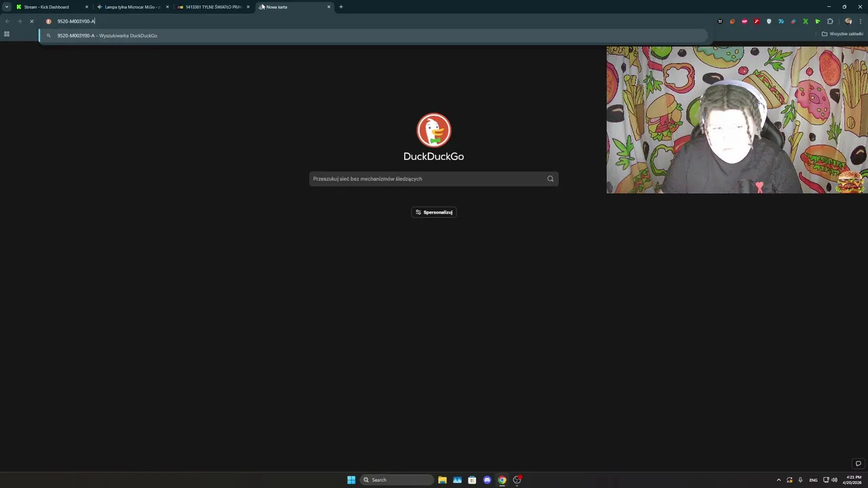Screen dimensions: 868x488
Task: Open the Extensions puzzle-piece menu
Action: [x=830, y=21]
